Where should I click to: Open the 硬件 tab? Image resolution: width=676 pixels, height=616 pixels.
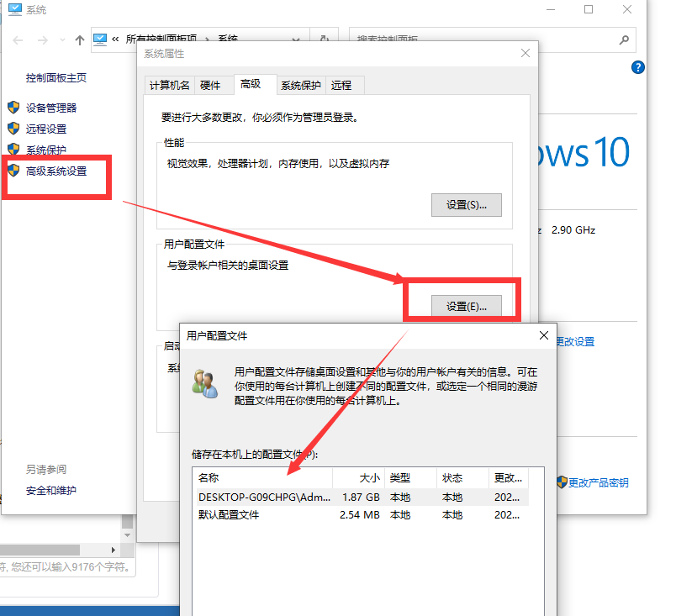(210, 85)
